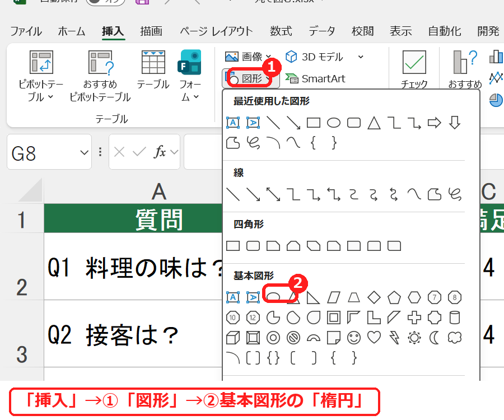Click the 3D モデル button
504x420 pixels.
click(315, 57)
